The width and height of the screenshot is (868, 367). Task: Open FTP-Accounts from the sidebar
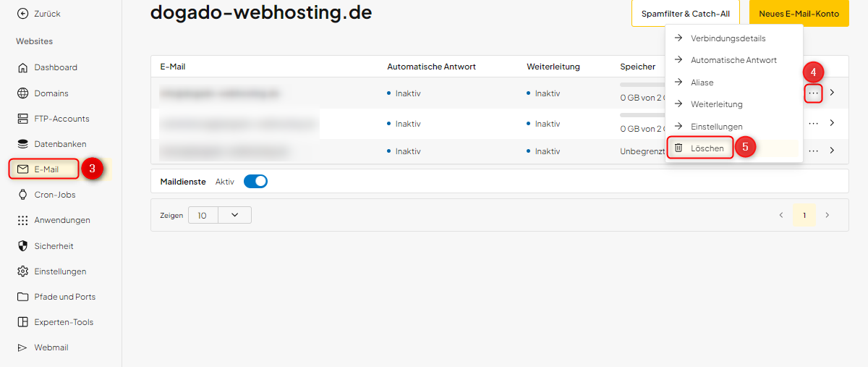click(x=61, y=119)
